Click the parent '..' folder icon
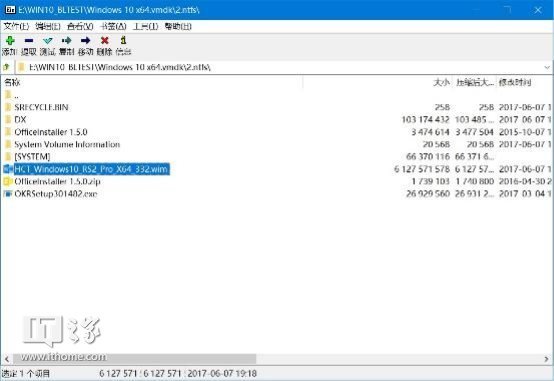Screen dimensions: 554x381 pos(8,95)
